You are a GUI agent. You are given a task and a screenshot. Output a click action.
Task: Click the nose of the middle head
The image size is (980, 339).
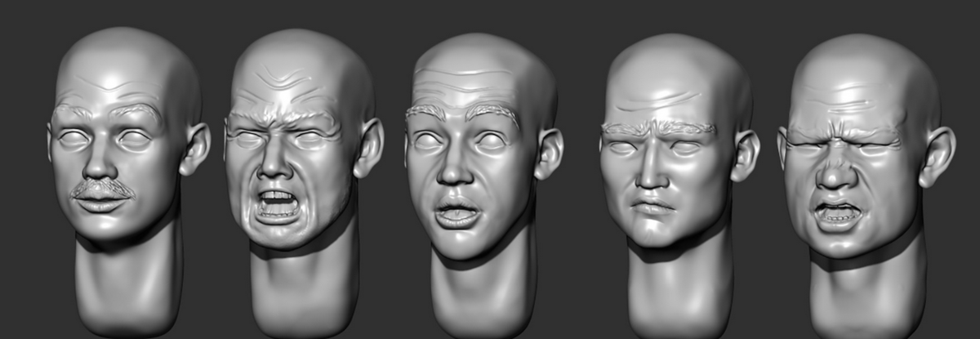click(452, 170)
